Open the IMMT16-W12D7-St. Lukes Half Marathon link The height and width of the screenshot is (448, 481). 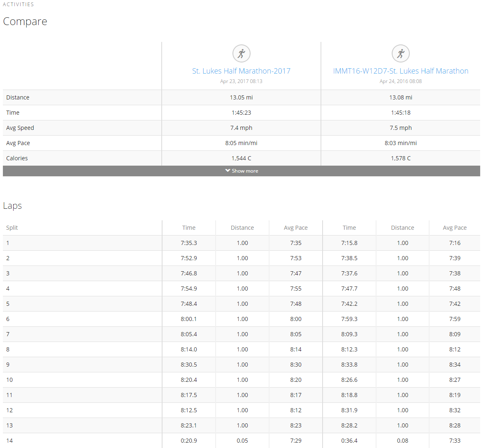click(400, 71)
